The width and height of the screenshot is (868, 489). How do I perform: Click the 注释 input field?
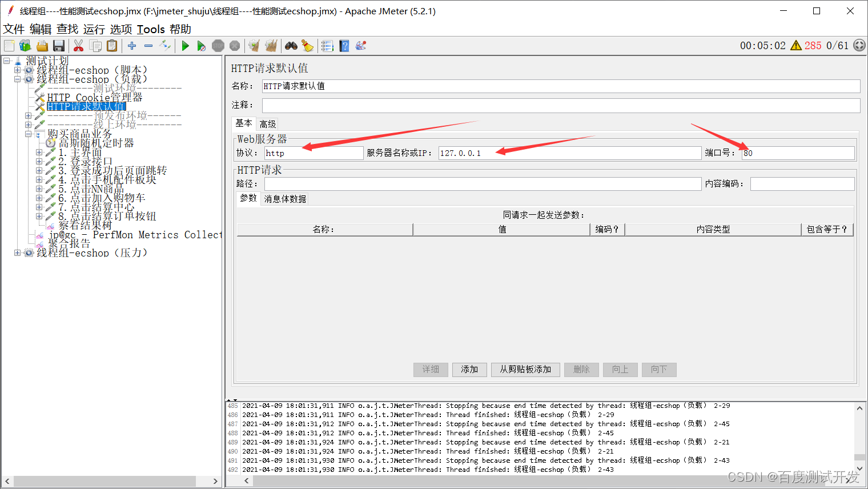561,105
